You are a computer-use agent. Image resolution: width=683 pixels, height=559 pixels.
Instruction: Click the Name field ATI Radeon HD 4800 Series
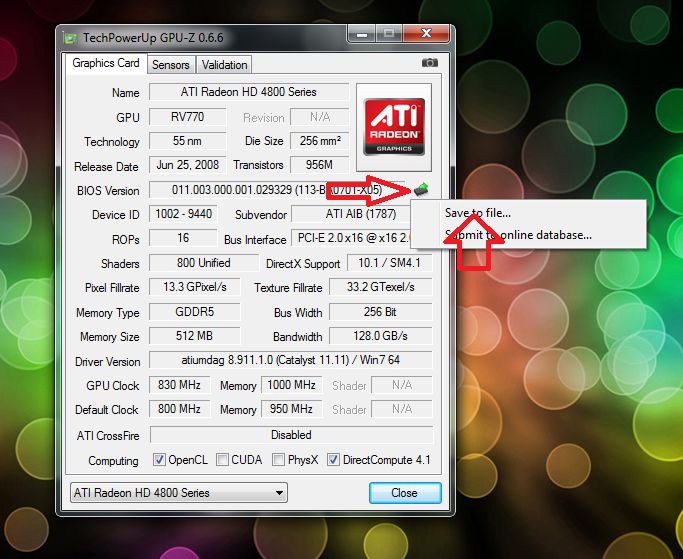click(x=249, y=92)
